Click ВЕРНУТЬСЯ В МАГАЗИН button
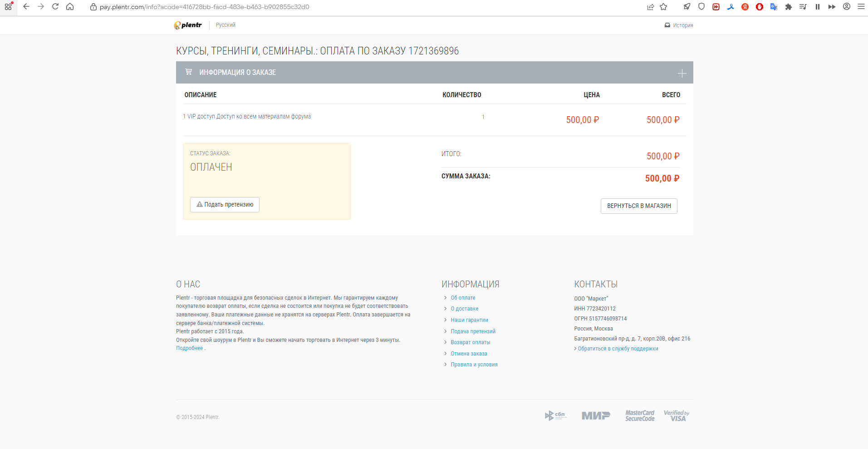 639,206
